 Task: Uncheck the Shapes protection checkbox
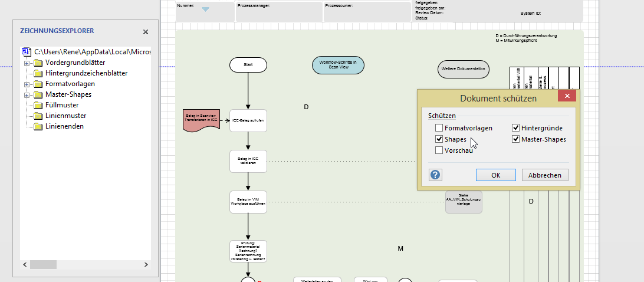coord(439,139)
